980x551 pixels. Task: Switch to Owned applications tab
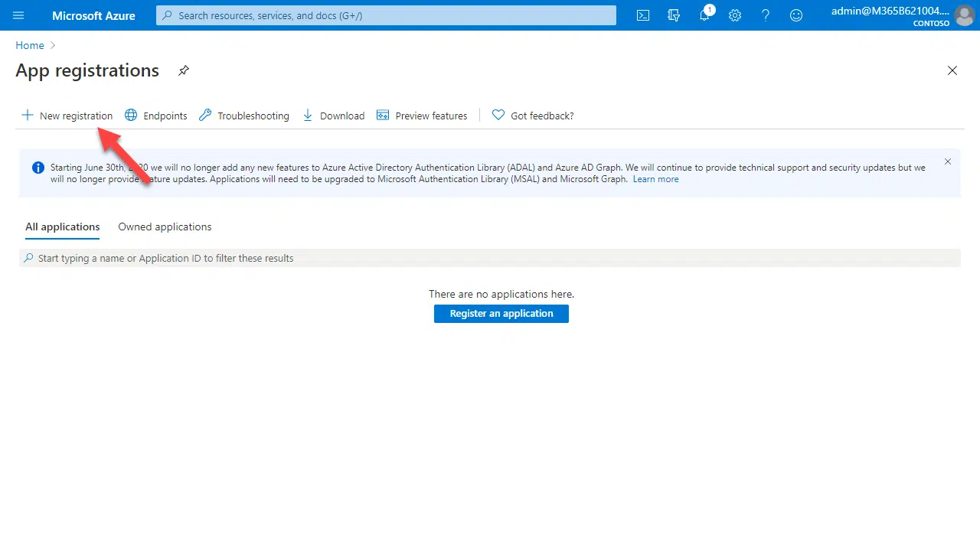click(165, 227)
